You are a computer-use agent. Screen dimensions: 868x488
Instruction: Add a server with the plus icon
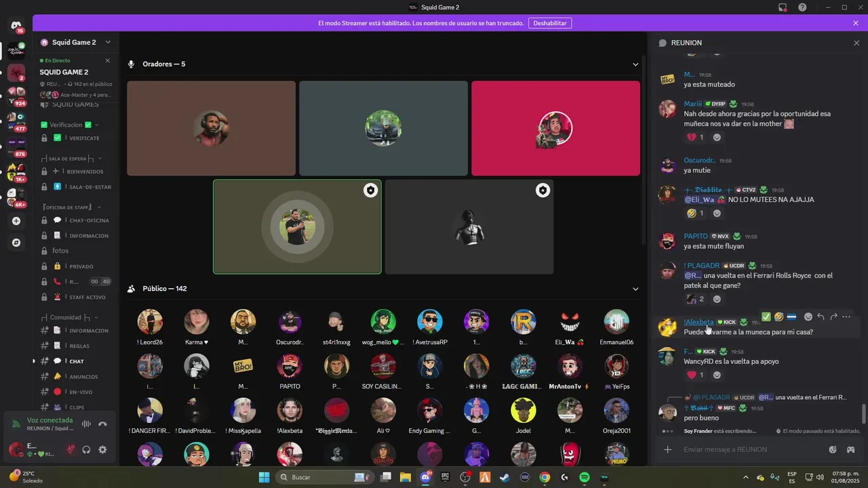tap(16, 221)
